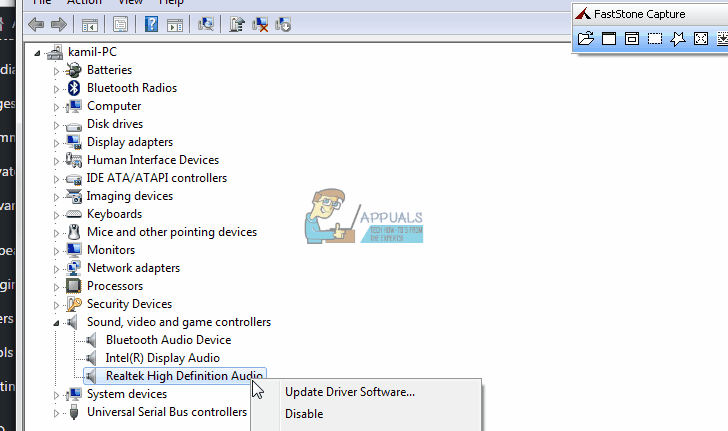Select the Bluetooth Audio Device entry

[x=169, y=340]
